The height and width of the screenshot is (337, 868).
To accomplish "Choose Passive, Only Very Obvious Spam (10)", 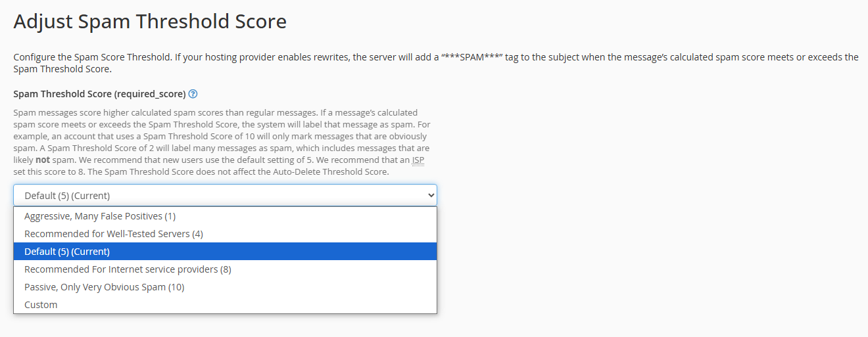I will coord(104,287).
